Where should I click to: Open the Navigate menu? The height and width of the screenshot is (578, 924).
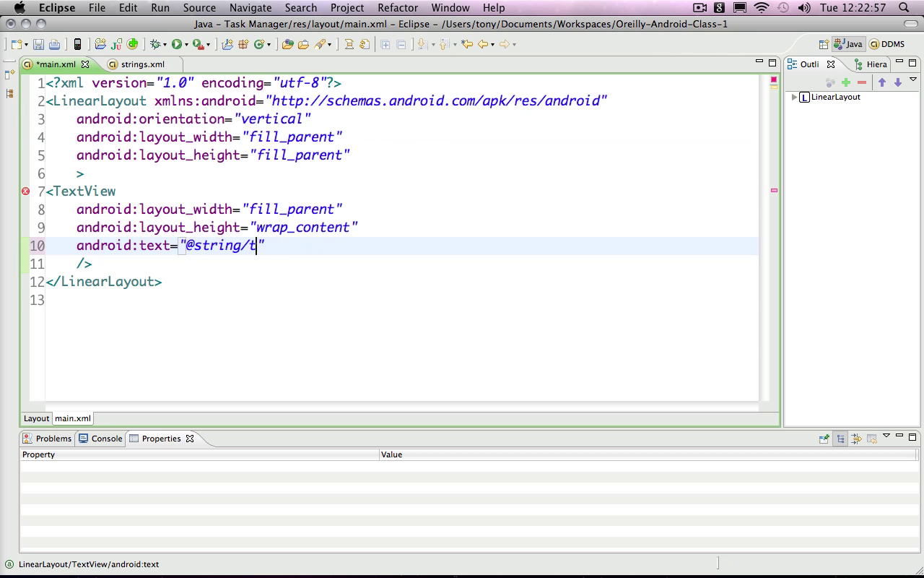click(250, 8)
